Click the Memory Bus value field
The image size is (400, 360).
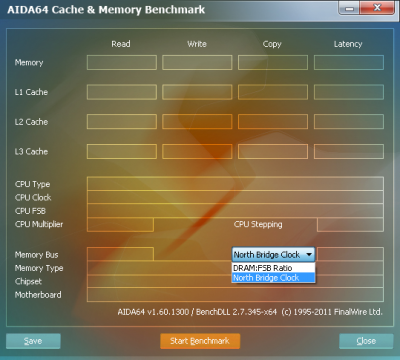pyautogui.click(x=120, y=254)
